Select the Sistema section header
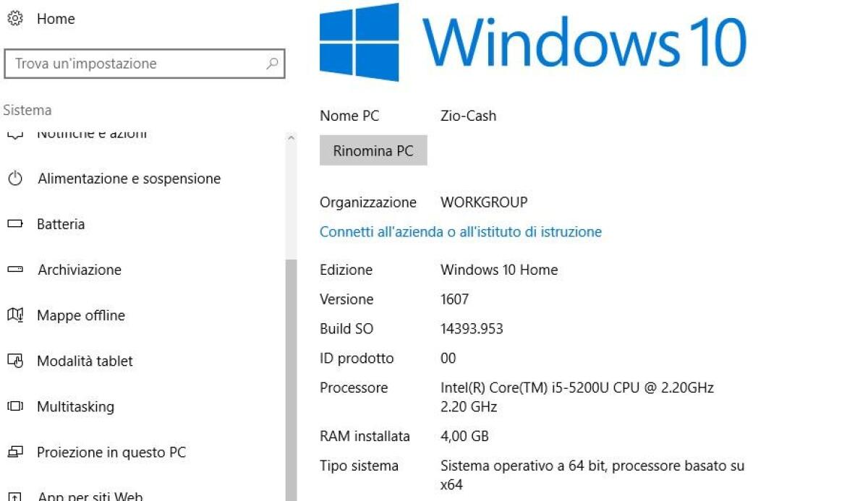The image size is (868, 501). 27,110
